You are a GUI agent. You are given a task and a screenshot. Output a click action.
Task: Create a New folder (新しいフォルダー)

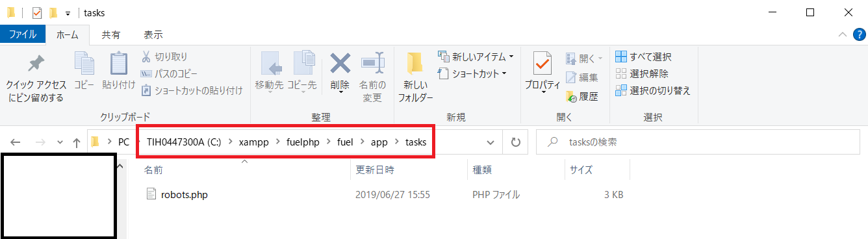(415, 77)
